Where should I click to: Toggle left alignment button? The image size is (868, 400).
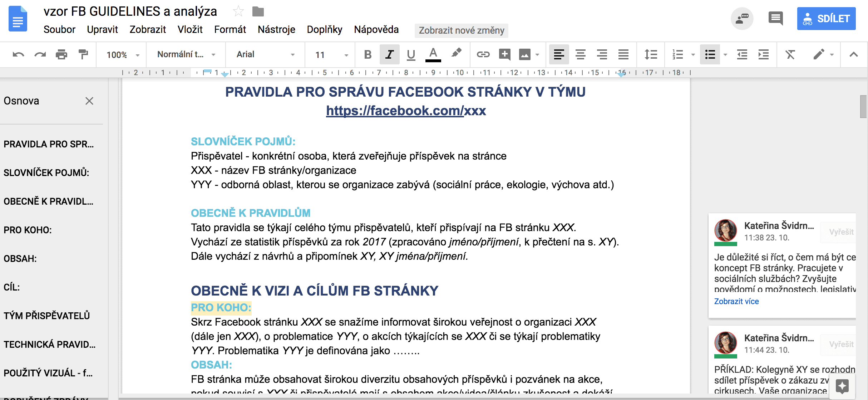tap(559, 54)
